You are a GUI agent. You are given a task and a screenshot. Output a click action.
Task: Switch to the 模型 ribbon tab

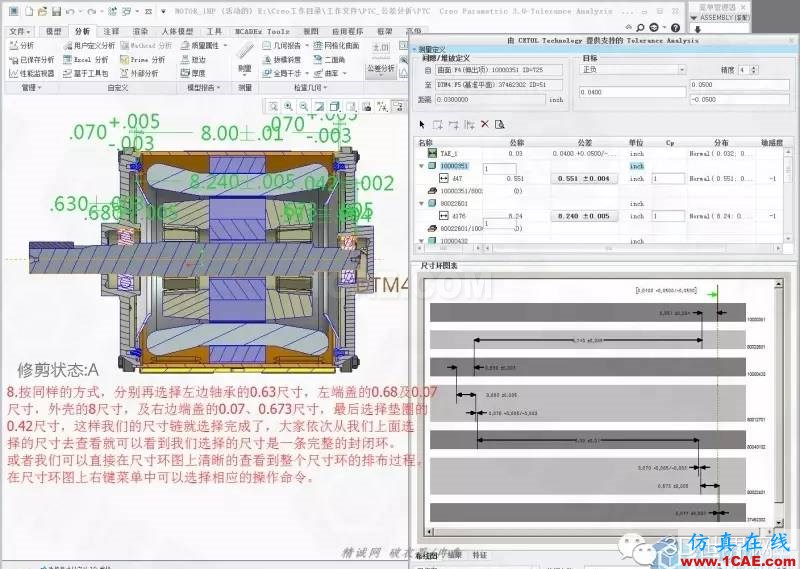(53, 32)
